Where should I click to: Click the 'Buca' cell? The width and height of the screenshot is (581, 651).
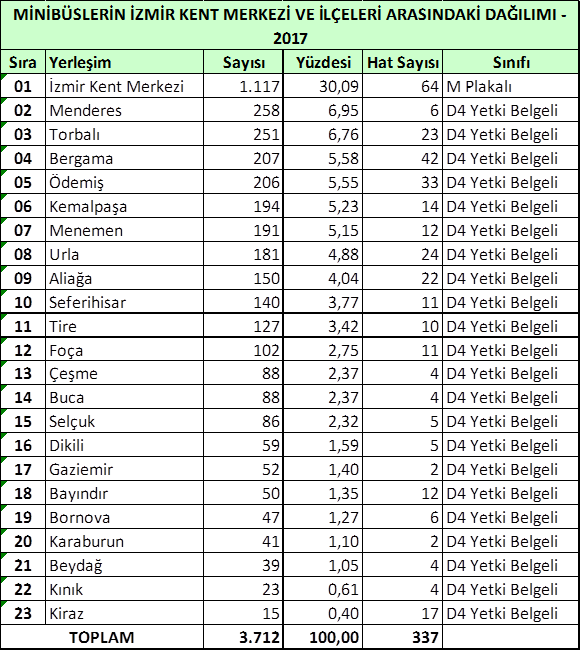tap(124, 397)
